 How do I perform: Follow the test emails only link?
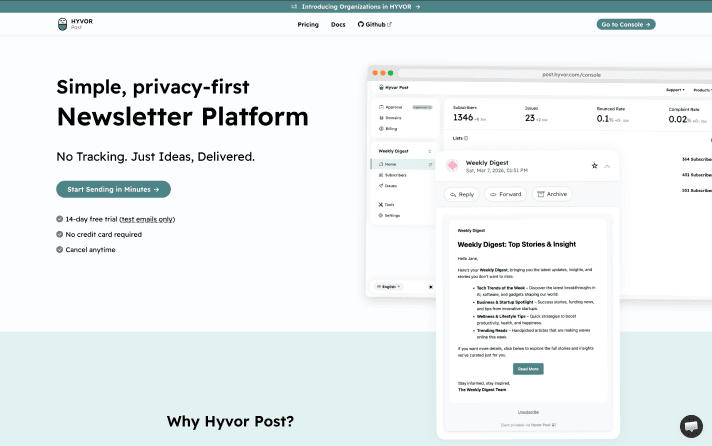[x=147, y=219]
